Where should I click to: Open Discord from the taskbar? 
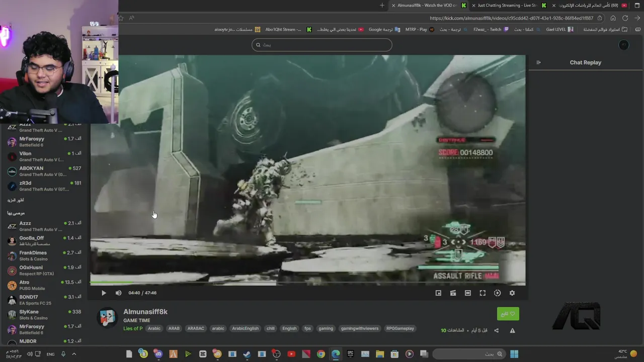[158, 354]
